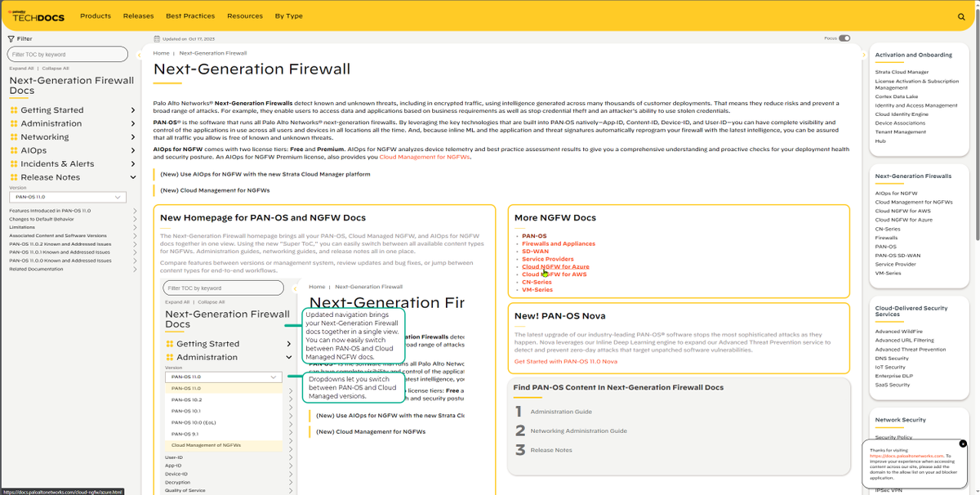Click the Filter TOC by keyword field
Image resolution: width=980 pixels, height=495 pixels.
click(68, 54)
